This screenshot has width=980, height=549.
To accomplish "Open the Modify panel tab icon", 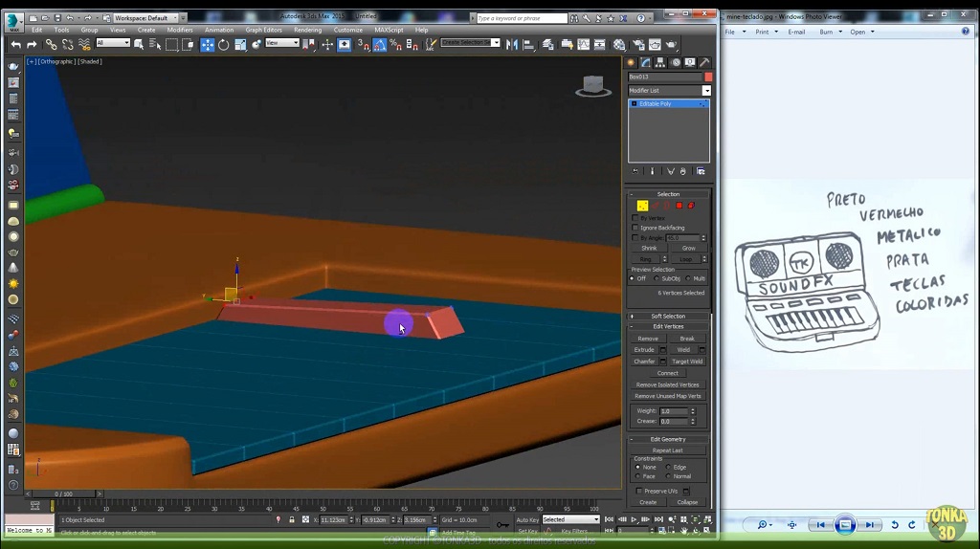I will (x=646, y=62).
